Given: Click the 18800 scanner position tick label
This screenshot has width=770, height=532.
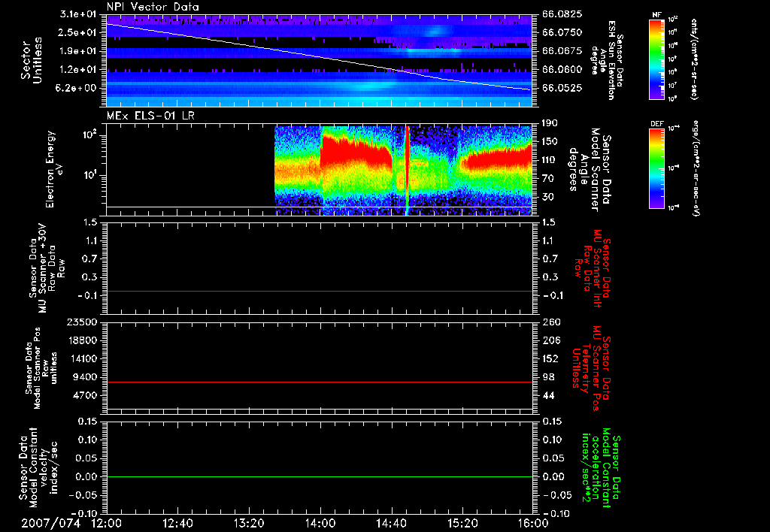Looking at the screenshot, I should (x=82, y=340).
